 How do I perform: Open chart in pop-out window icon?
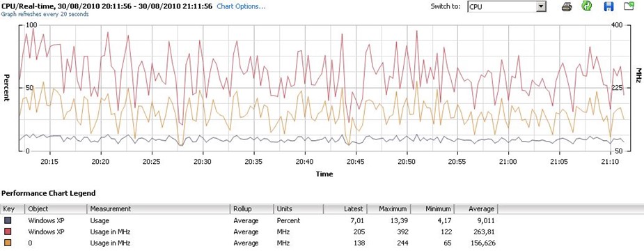coord(629,6)
